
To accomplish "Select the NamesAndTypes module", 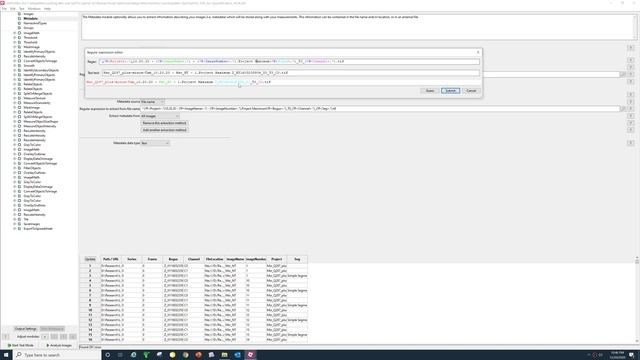I will 35,23.
